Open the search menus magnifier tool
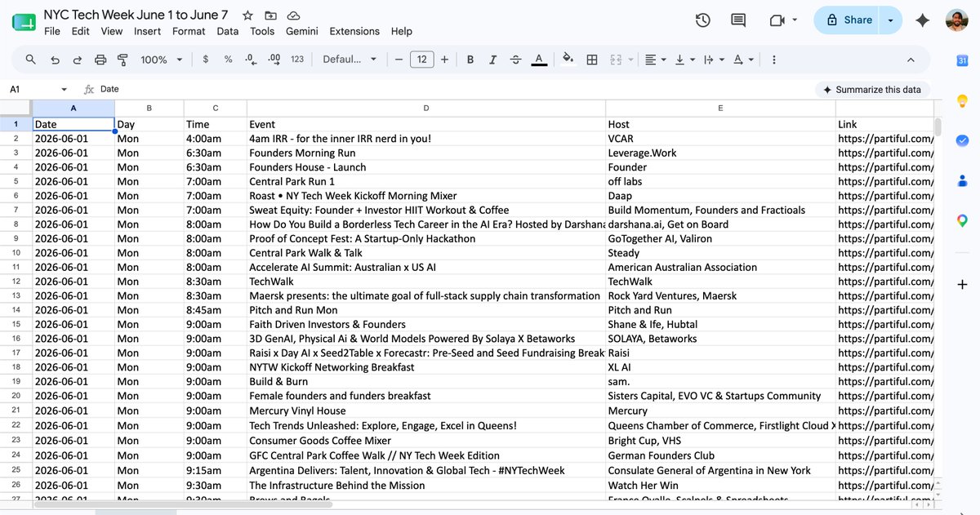The height and width of the screenshot is (515, 980). (31, 60)
